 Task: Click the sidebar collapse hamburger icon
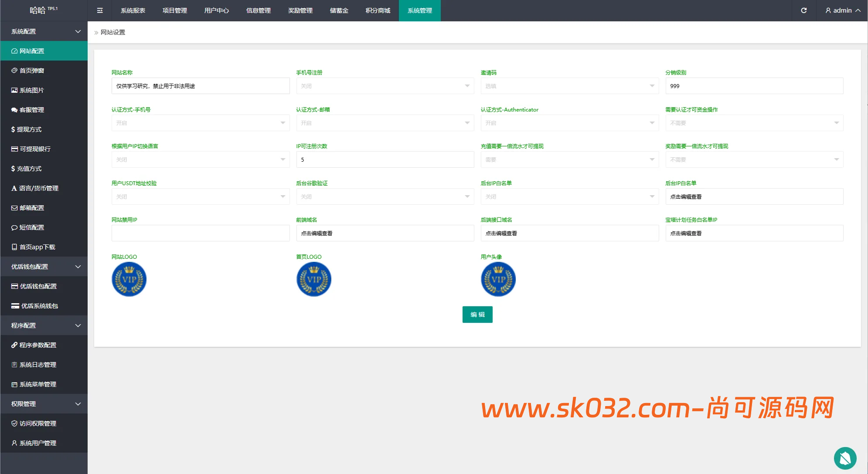coord(100,10)
